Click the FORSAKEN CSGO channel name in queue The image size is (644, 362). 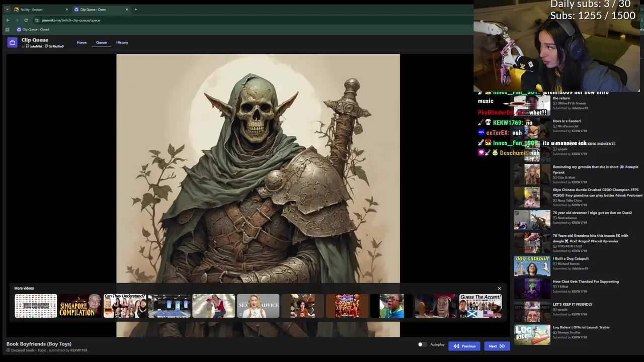click(570, 246)
